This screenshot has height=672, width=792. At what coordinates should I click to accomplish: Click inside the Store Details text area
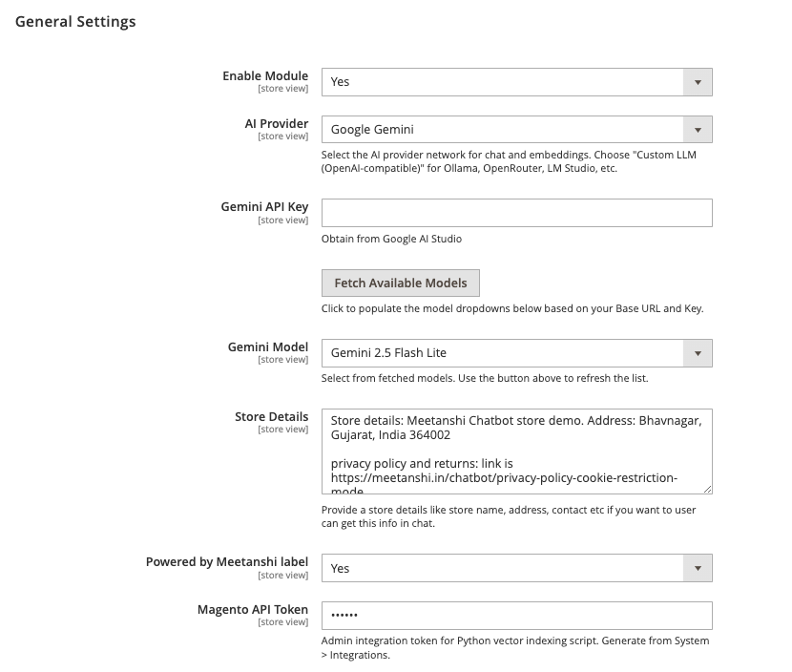click(x=517, y=451)
